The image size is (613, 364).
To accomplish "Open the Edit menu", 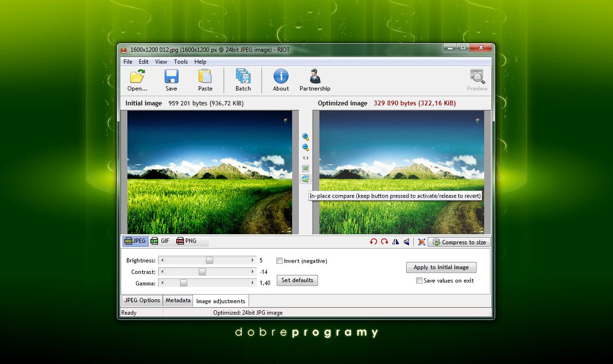I will pyautogui.click(x=144, y=62).
